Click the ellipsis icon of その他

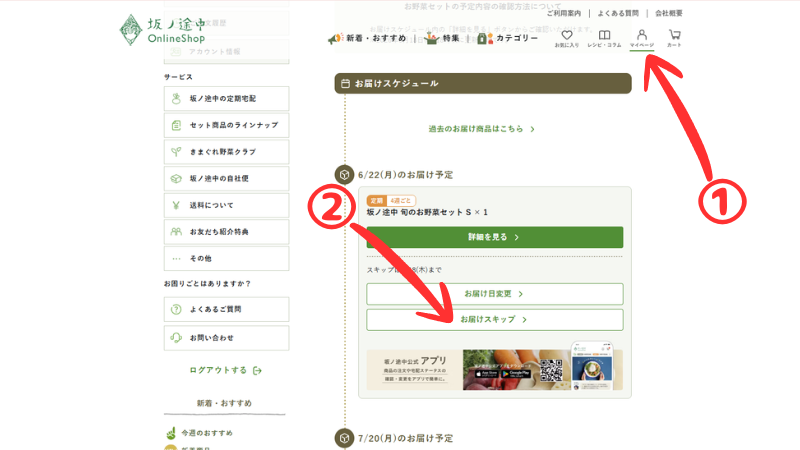pos(176,259)
